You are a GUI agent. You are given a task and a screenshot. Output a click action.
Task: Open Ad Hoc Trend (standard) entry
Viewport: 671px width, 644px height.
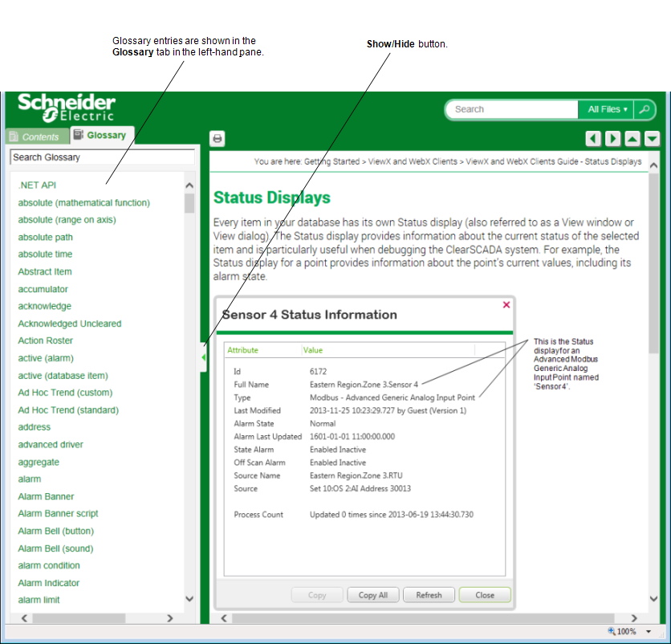68,410
